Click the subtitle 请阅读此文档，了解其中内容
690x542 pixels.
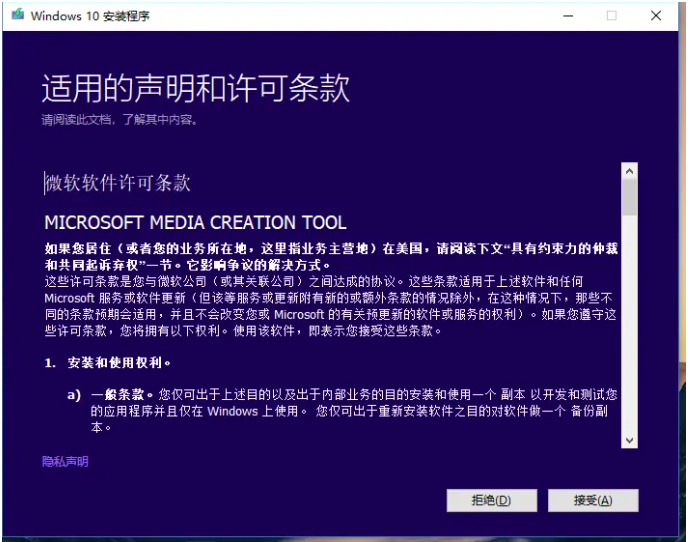click(x=119, y=120)
